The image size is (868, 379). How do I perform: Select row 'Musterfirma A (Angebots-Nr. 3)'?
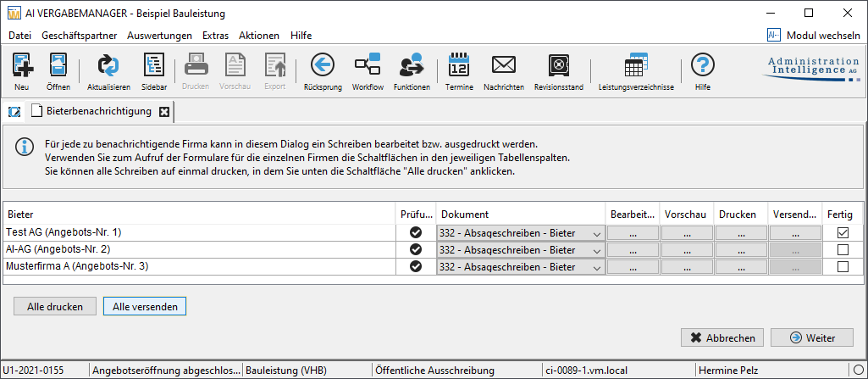pos(200,267)
